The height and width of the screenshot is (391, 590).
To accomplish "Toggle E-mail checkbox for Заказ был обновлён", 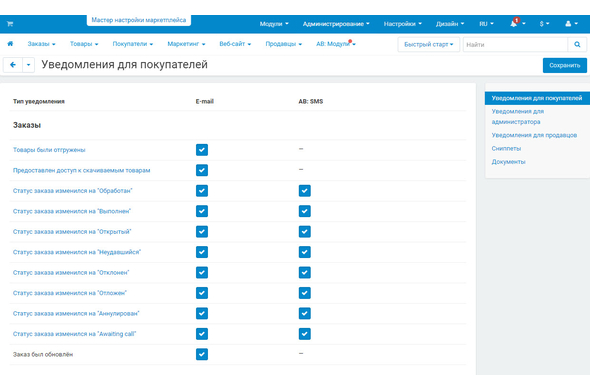I will click(x=202, y=354).
